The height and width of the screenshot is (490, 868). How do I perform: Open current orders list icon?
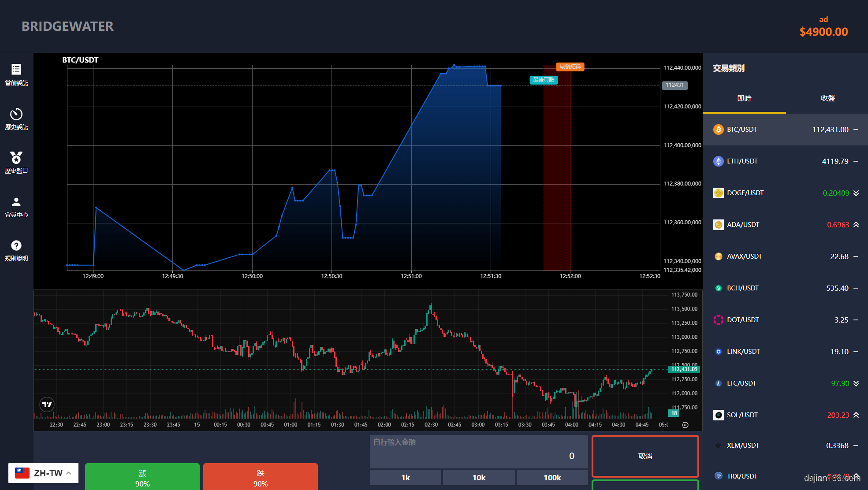click(x=16, y=70)
